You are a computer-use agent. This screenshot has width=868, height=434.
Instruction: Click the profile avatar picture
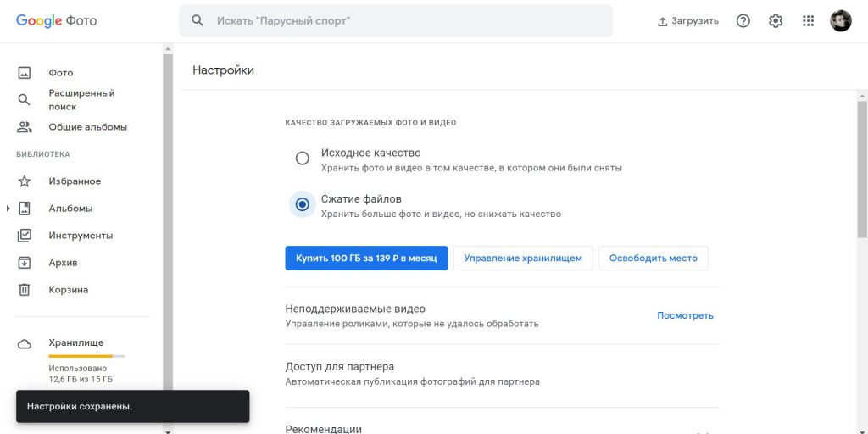tap(840, 21)
